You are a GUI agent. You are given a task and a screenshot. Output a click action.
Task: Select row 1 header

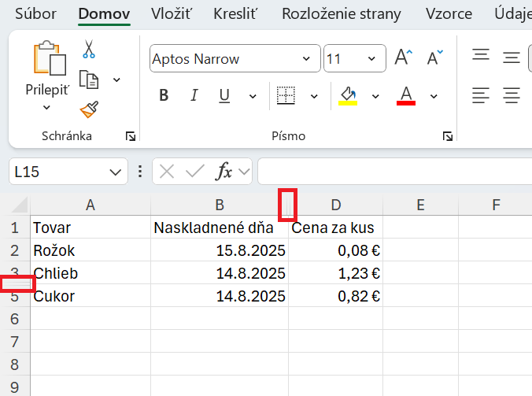(x=15, y=228)
